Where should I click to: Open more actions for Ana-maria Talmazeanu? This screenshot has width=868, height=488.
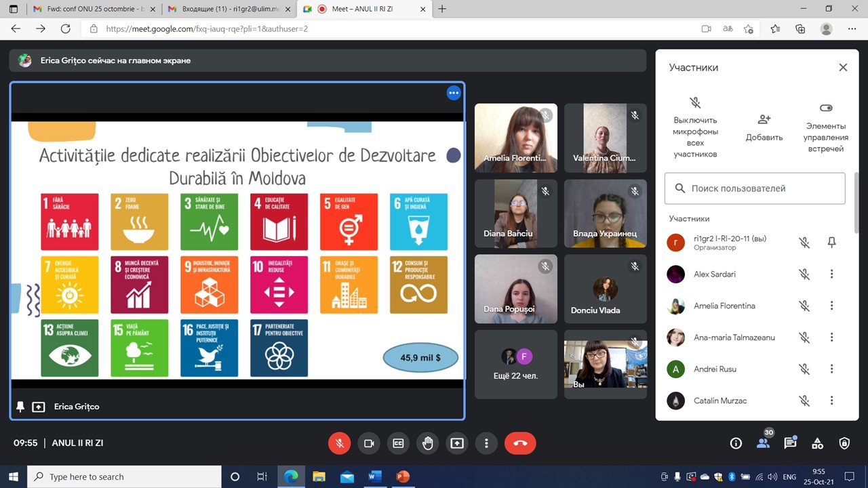pos(832,338)
